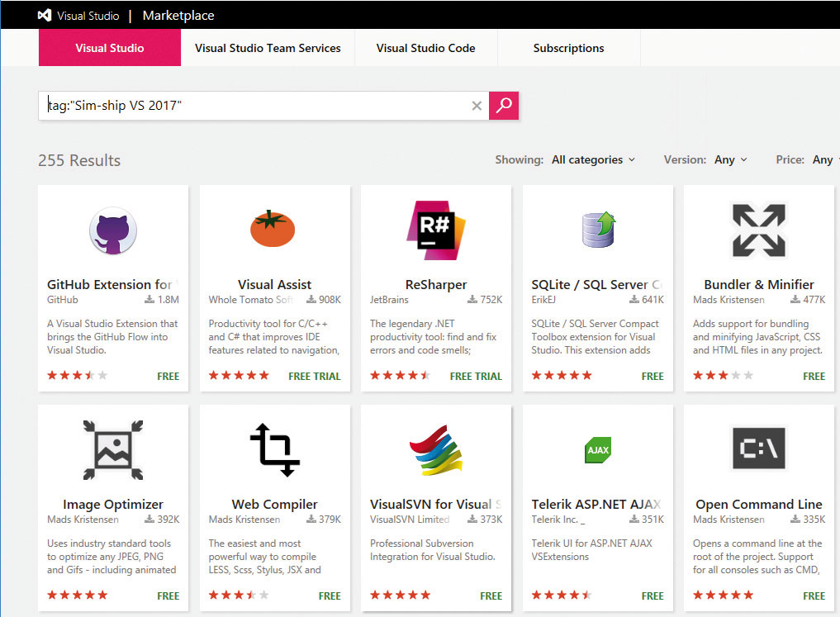Image resolution: width=840 pixels, height=617 pixels.
Task: Open the Visual Assist tomato icon
Action: coord(273,229)
